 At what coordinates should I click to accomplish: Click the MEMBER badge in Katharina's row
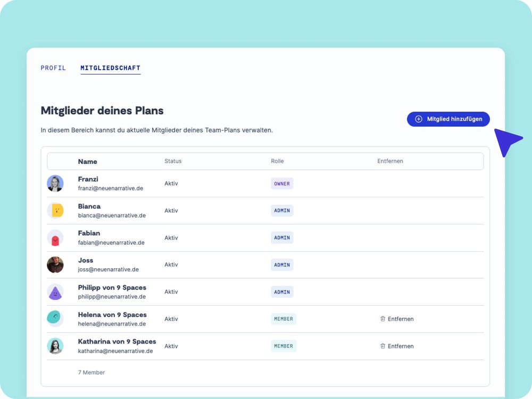point(284,346)
